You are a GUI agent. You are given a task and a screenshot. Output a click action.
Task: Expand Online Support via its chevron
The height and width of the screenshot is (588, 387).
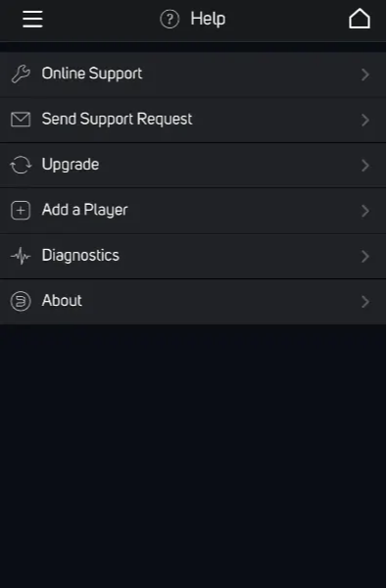pyautogui.click(x=365, y=74)
